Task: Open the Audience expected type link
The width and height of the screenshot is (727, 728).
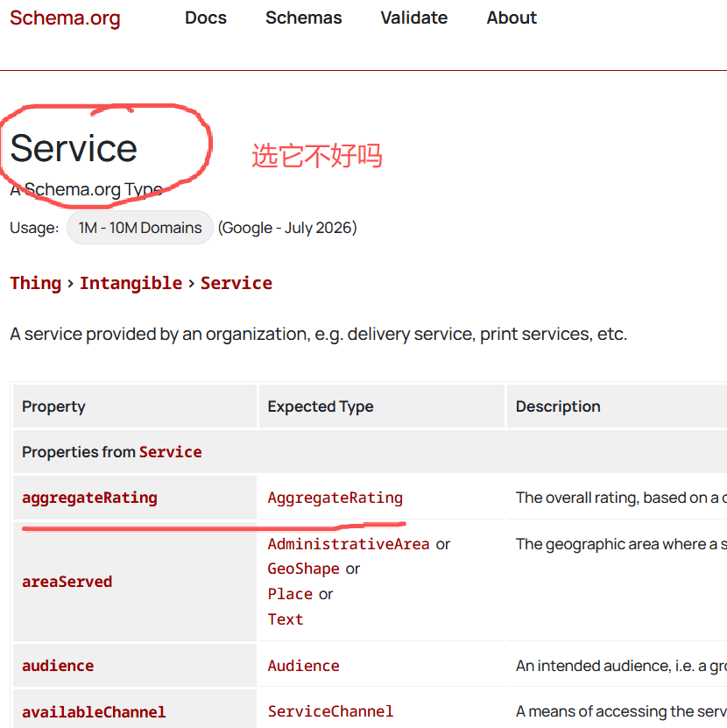Action: (x=304, y=666)
